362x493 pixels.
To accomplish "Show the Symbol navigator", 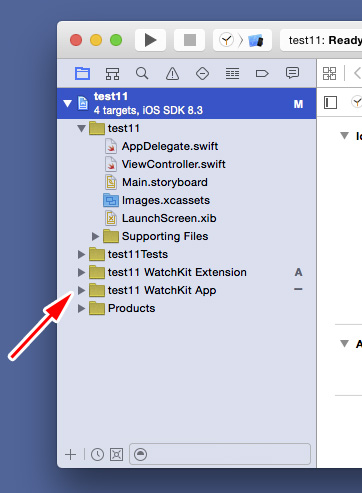I will tap(112, 73).
